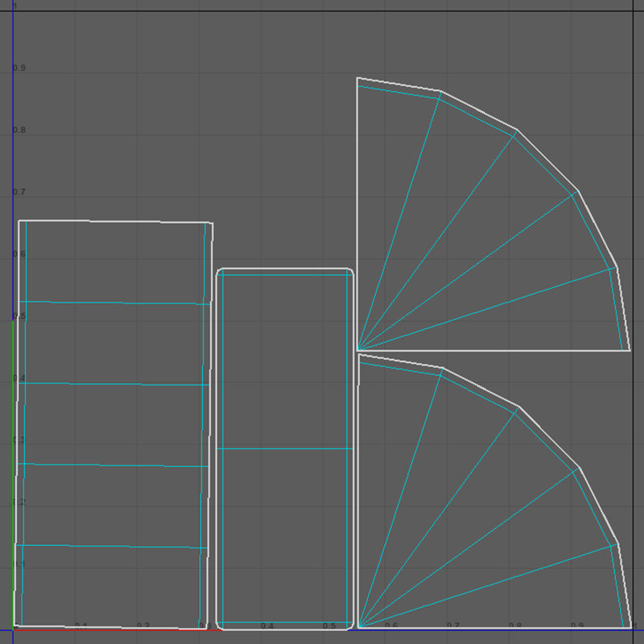Viewport: 644px width, 644px height.
Task: Pick the horizontal cyan edge splitting the rounded-rectangle shell
Action: click(x=285, y=449)
